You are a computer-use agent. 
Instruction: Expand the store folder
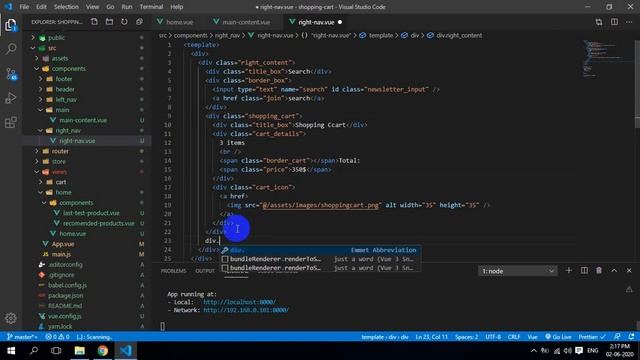pos(58,162)
